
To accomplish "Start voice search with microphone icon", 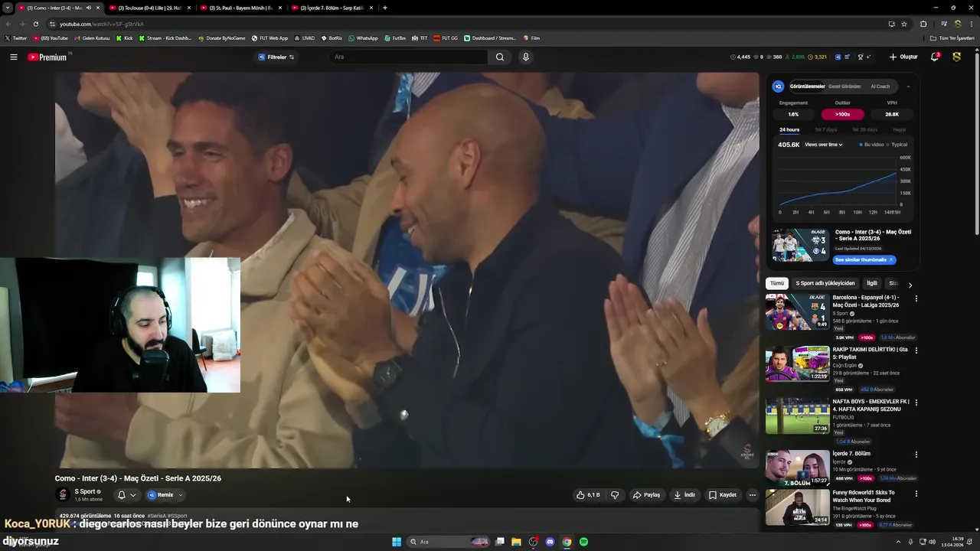I will (x=525, y=57).
